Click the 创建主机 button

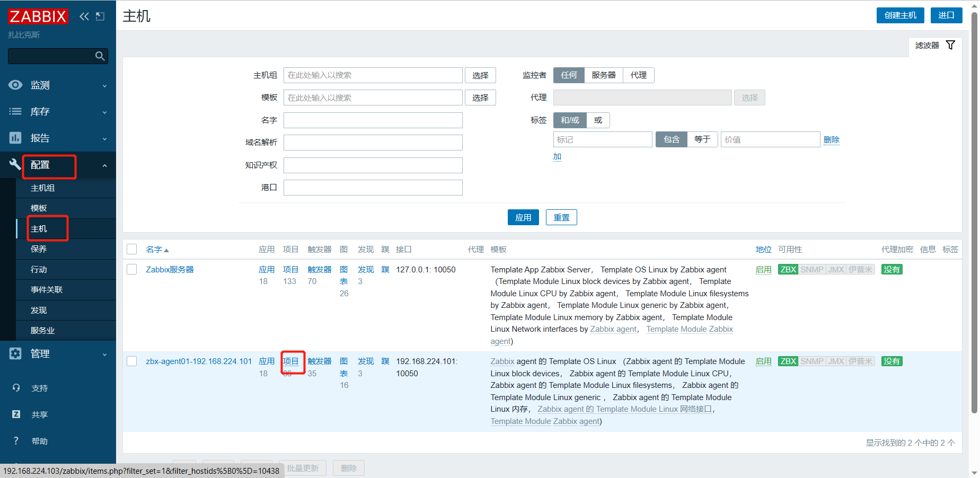[900, 15]
